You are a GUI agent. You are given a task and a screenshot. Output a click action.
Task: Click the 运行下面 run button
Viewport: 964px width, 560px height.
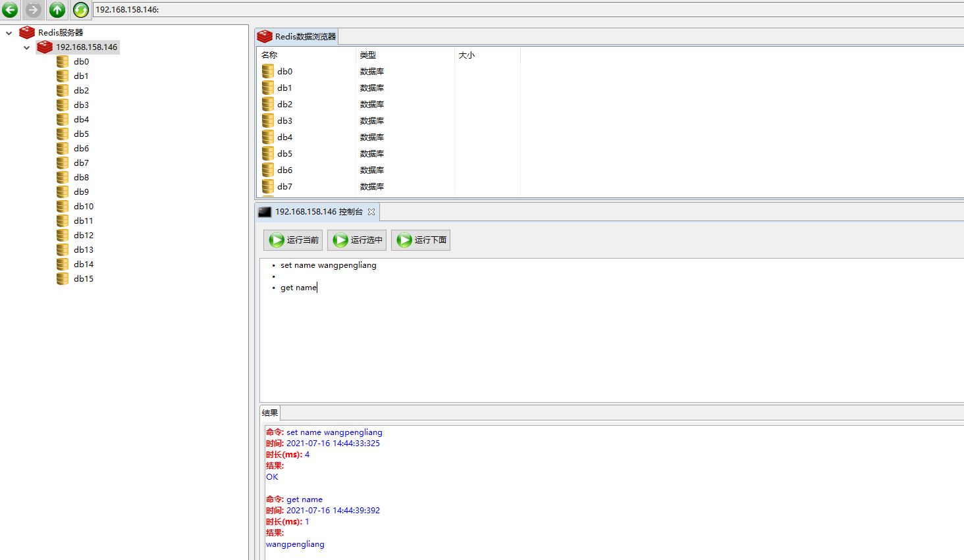pos(421,240)
